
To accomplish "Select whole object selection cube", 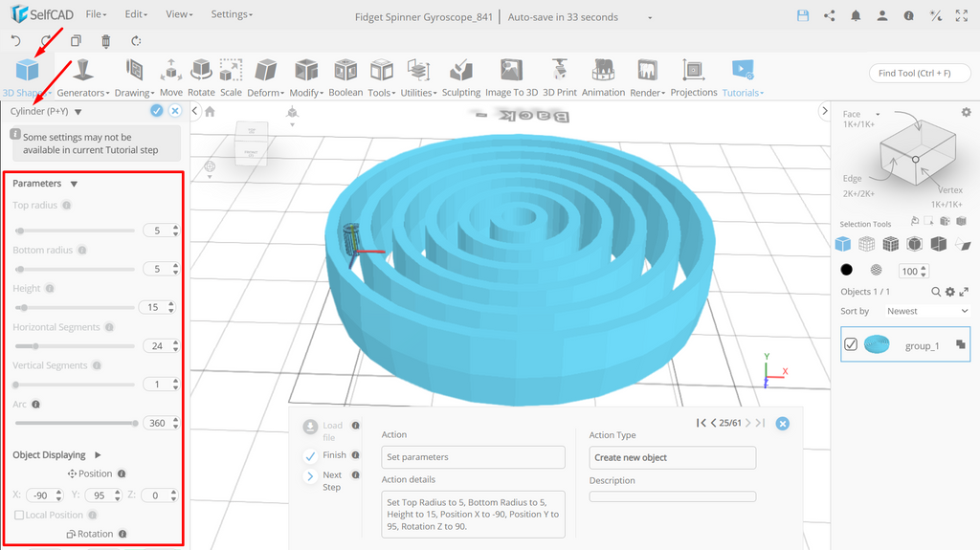I will (843, 244).
